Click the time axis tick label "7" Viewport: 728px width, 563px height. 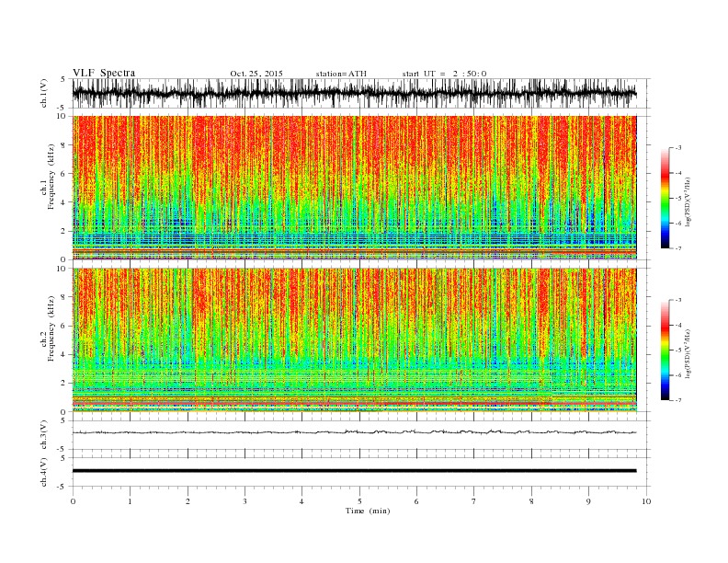click(x=473, y=501)
